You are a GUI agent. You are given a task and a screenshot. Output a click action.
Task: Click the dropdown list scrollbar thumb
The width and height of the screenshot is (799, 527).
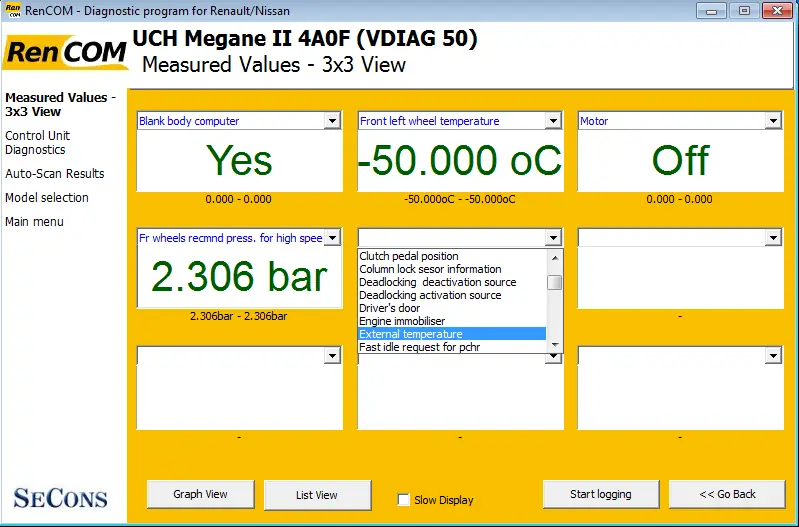click(555, 282)
